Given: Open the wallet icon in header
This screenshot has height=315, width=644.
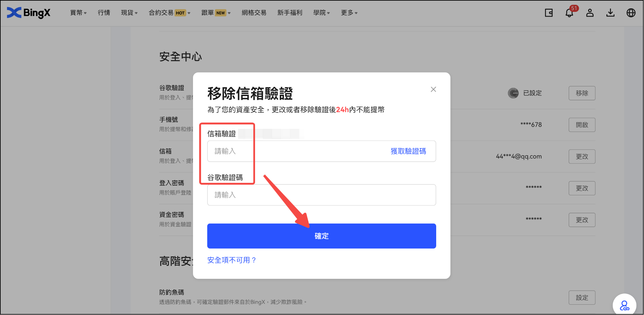Looking at the screenshot, I should click(x=549, y=13).
